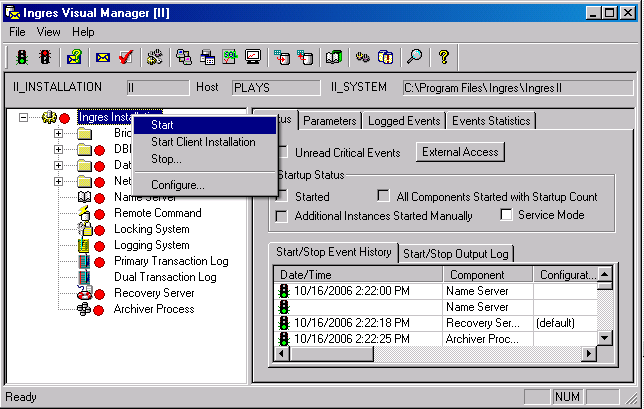This screenshot has height=409, width=644.
Task: Click the Host field showing PLAYS
Action: 276,88
